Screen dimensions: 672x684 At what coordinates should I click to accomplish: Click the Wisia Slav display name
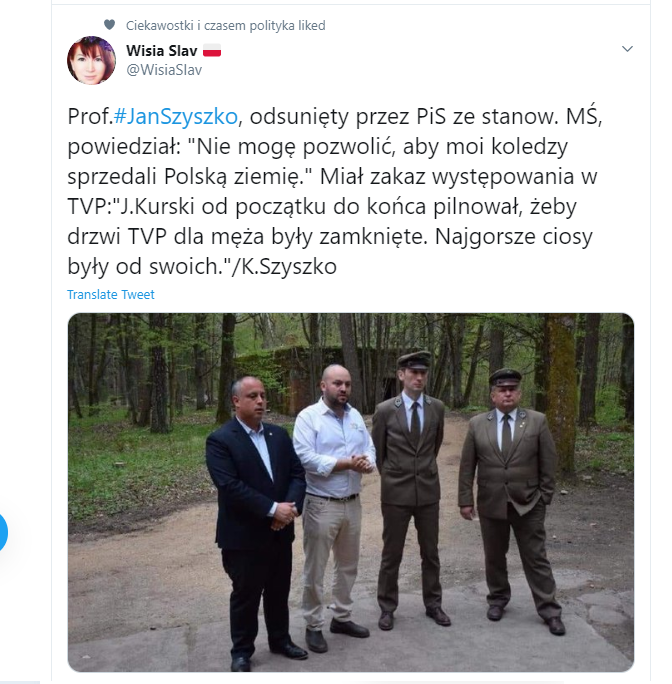click(162, 51)
